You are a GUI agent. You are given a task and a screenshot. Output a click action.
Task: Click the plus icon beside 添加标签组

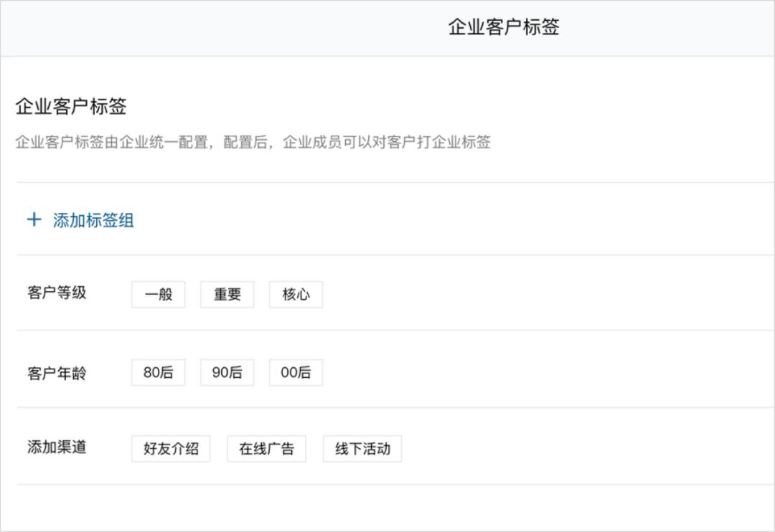34,219
